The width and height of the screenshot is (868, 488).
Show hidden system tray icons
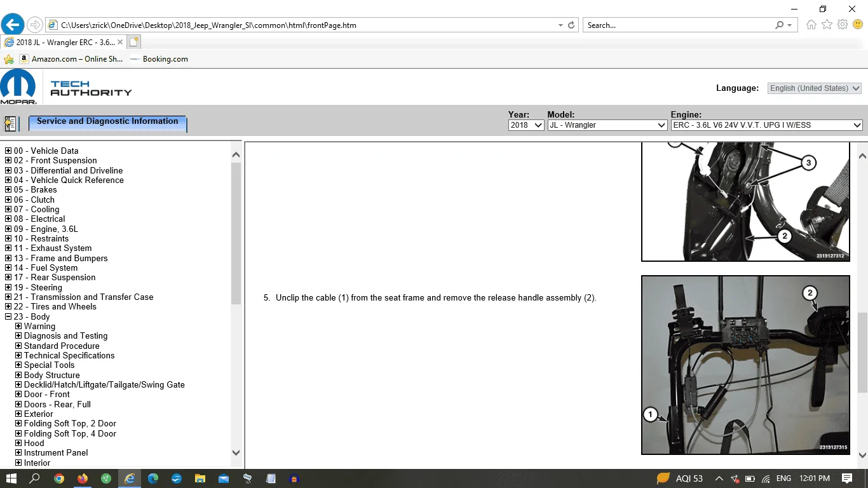(x=719, y=478)
